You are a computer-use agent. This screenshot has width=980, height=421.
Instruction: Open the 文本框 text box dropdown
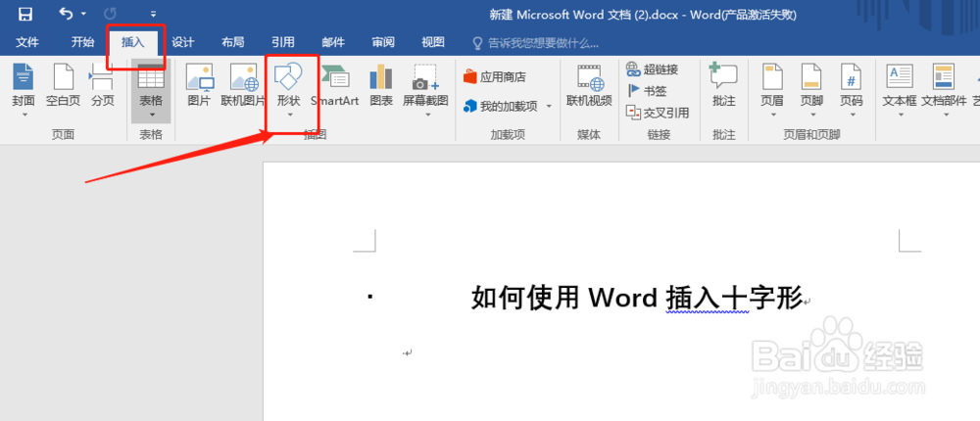[x=900, y=91]
